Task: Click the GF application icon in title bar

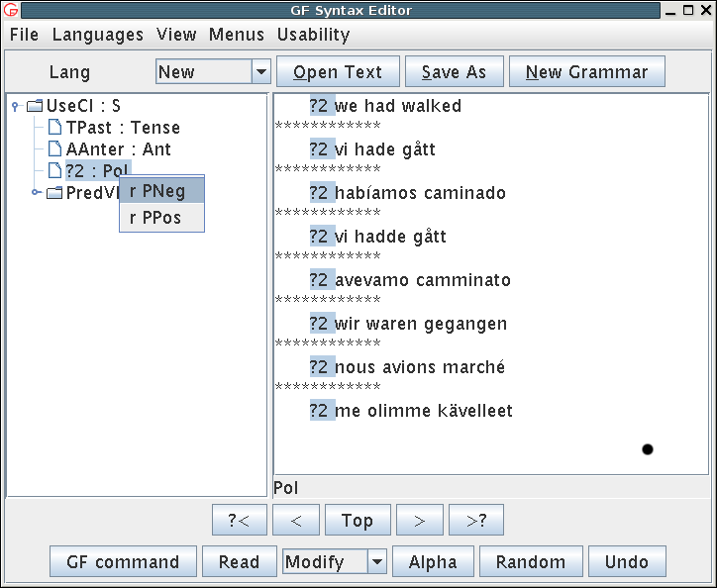Action: (12, 11)
